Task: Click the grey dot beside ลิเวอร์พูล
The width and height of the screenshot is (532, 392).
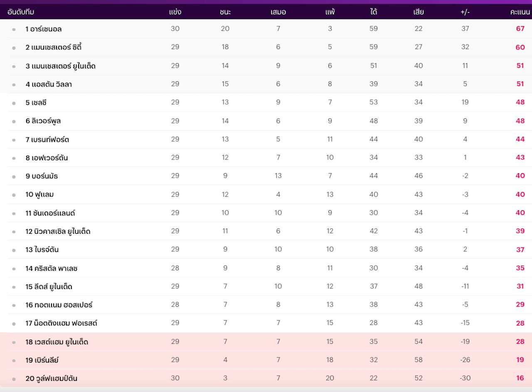Action: (x=14, y=122)
